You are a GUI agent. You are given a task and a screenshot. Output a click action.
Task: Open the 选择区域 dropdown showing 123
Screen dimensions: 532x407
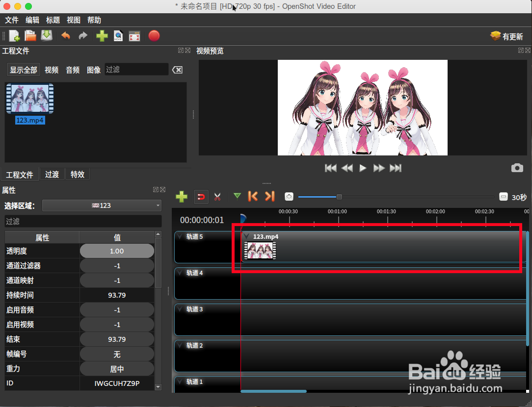(x=102, y=205)
